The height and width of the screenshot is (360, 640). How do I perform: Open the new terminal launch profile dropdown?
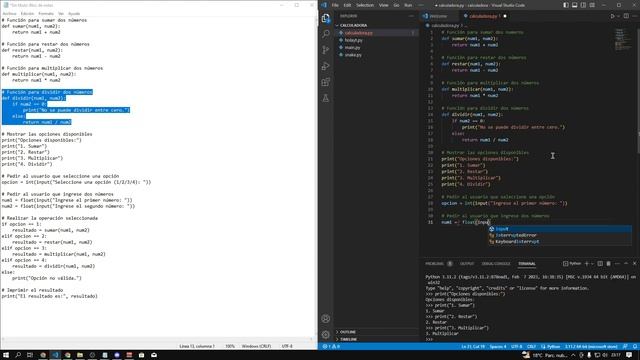[592, 264]
